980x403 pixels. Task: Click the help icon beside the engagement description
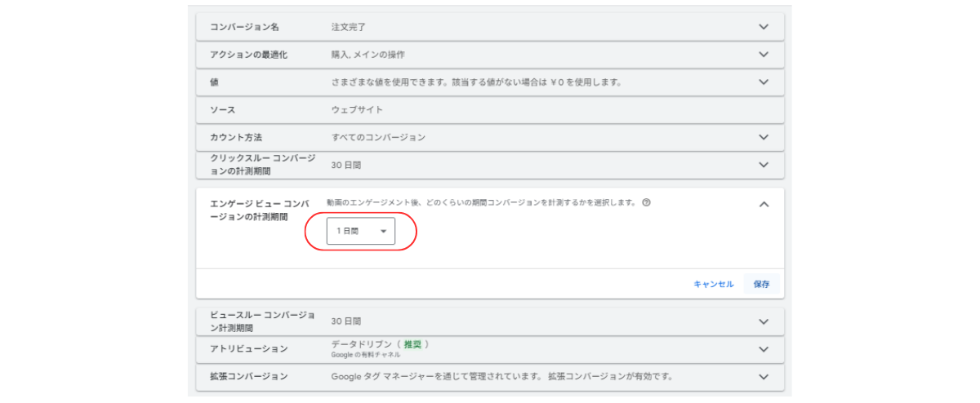(646, 203)
